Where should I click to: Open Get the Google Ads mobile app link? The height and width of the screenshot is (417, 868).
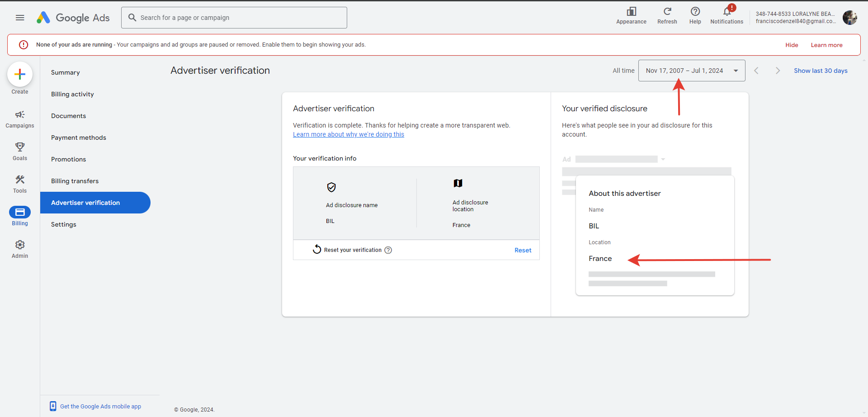click(100, 406)
